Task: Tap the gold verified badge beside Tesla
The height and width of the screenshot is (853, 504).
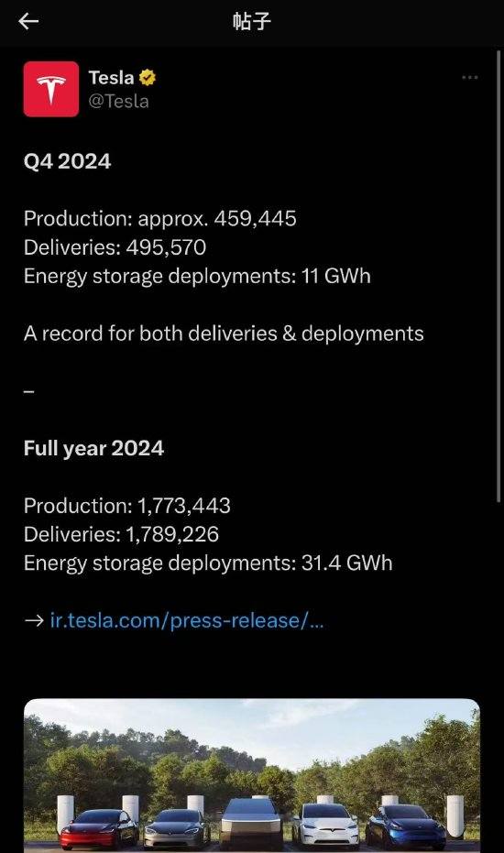Action: pyautogui.click(x=147, y=78)
